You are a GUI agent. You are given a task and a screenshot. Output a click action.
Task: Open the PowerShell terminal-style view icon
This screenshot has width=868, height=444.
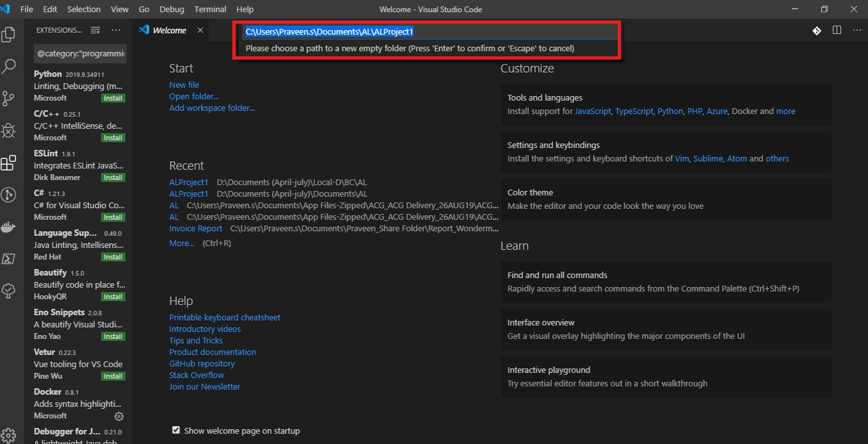coord(8,259)
